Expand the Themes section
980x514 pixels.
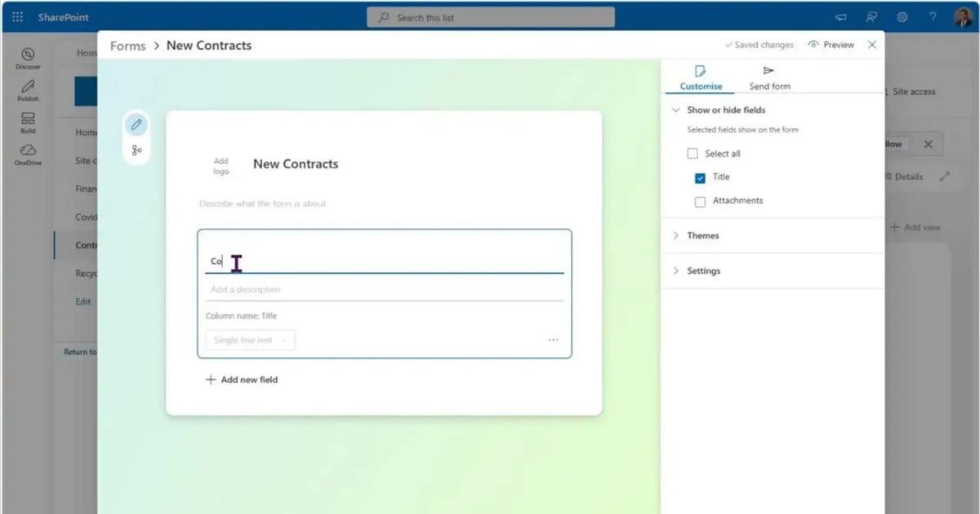pos(675,235)
